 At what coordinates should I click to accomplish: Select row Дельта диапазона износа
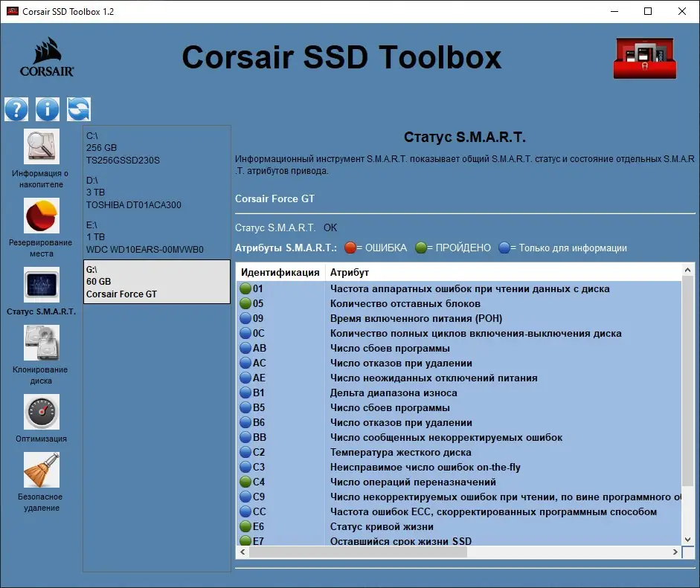point(459,392)
